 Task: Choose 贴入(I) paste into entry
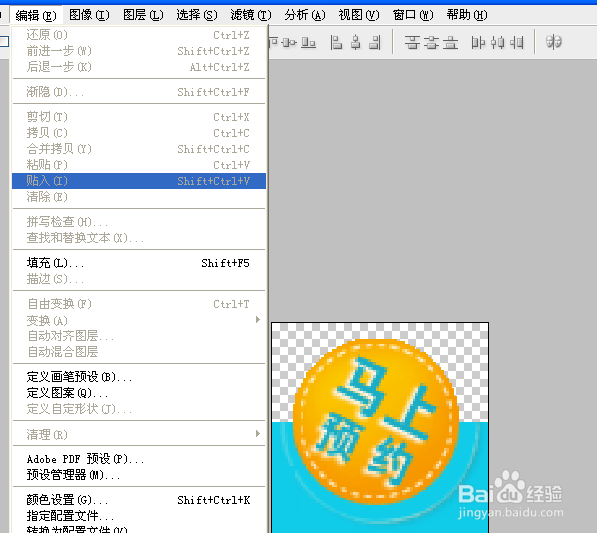click(139, 181)
